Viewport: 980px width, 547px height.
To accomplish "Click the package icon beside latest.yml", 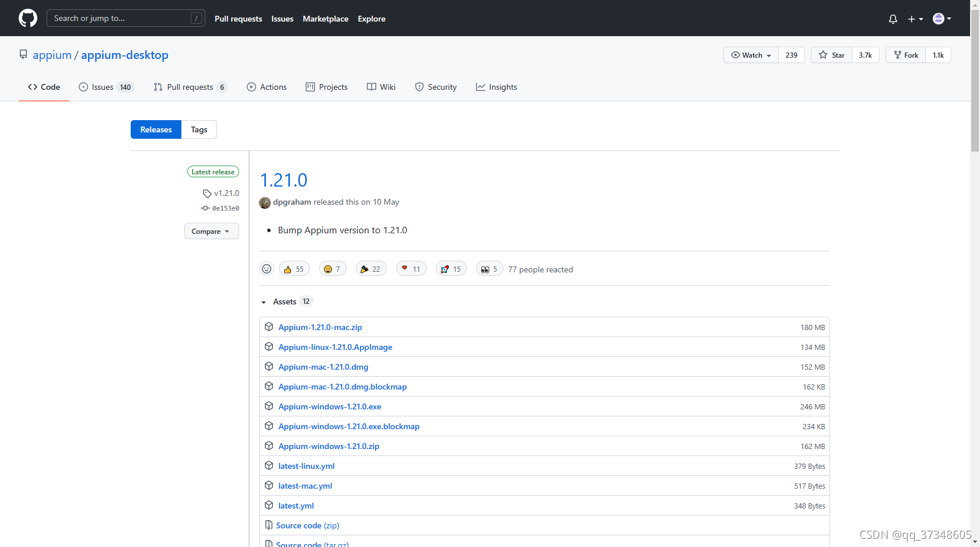I will (269, 505).
